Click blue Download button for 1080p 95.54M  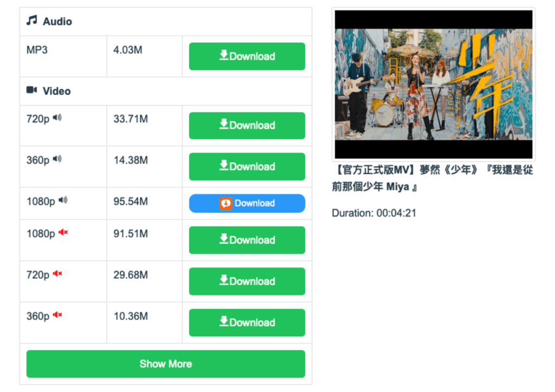(x=247, y=203)
